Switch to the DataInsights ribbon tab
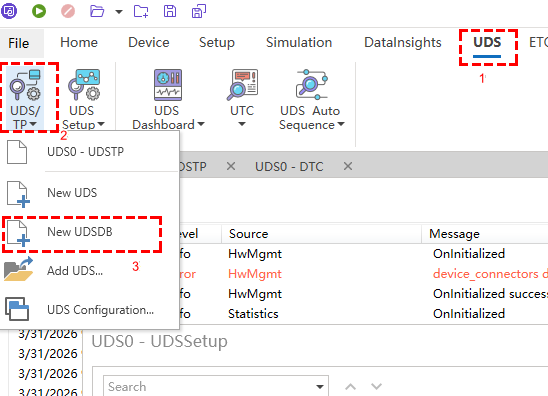 point(403,43)
